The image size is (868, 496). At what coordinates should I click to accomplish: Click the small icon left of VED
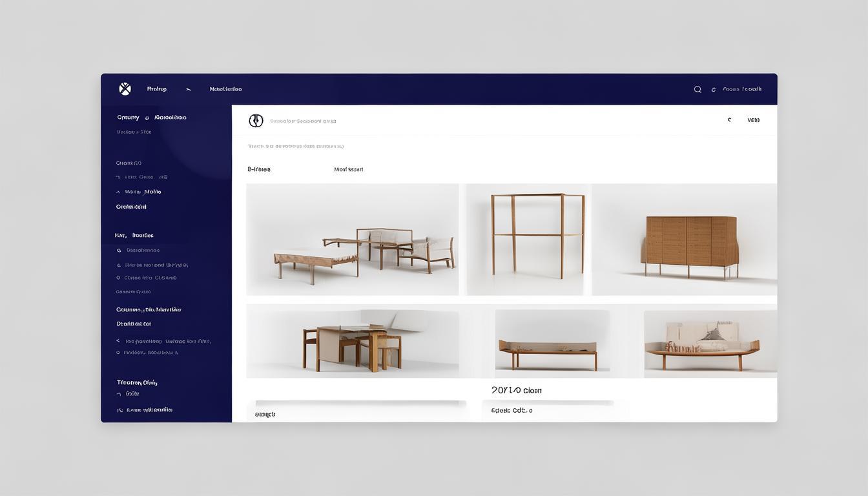coord(729,120)
